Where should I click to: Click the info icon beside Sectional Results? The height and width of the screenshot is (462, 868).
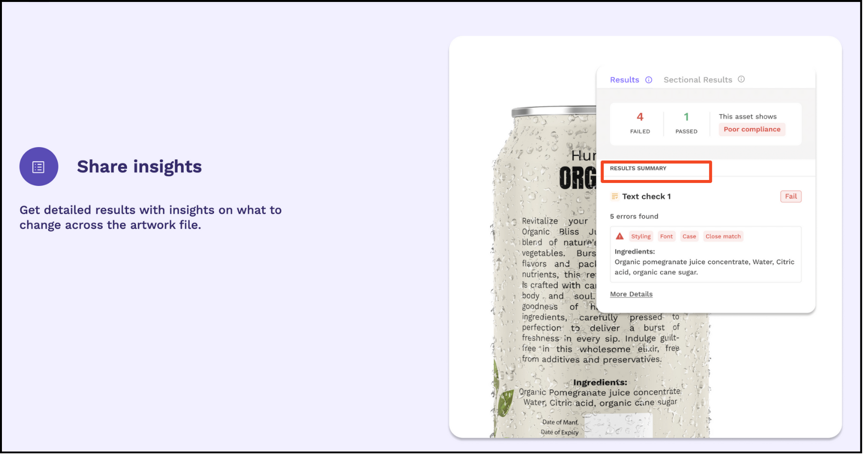741,79
